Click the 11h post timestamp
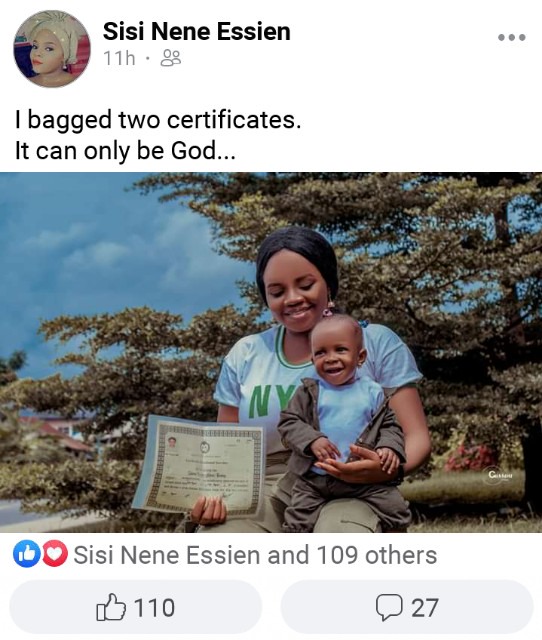 point(119,58)
